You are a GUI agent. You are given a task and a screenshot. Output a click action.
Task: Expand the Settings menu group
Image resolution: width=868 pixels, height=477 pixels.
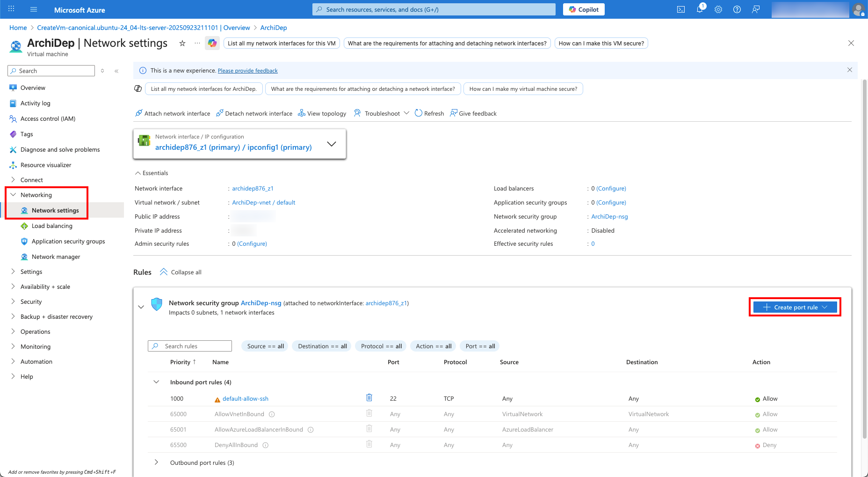(31, 272)
